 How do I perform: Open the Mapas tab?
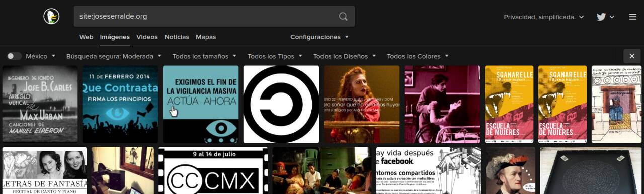point(206,37)
